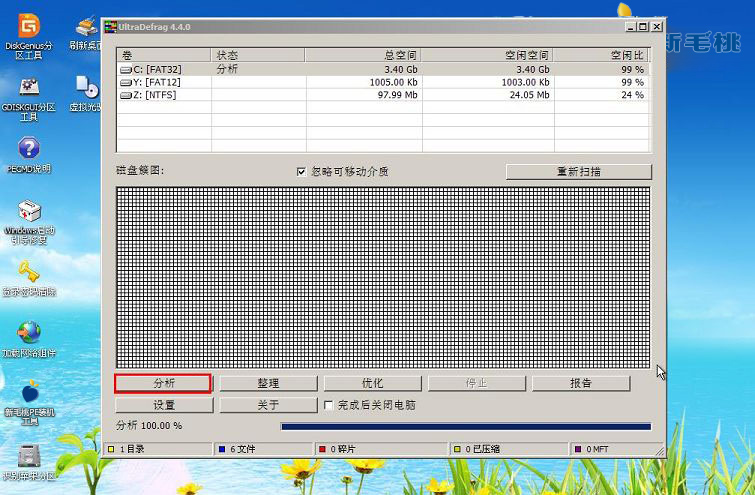Click the UltraDefrag window resize grip
This screenshot has width=755, height=495.
point(660,452)
